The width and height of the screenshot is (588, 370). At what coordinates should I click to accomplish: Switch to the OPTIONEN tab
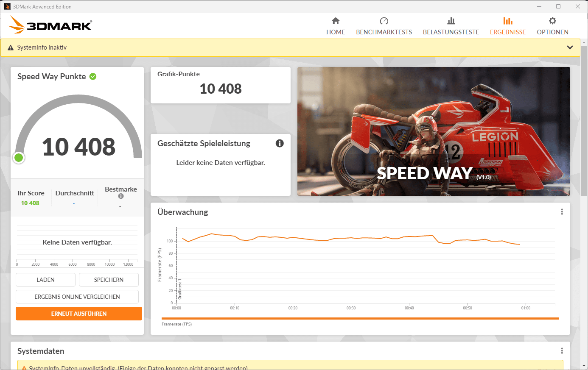coord(552,32)
